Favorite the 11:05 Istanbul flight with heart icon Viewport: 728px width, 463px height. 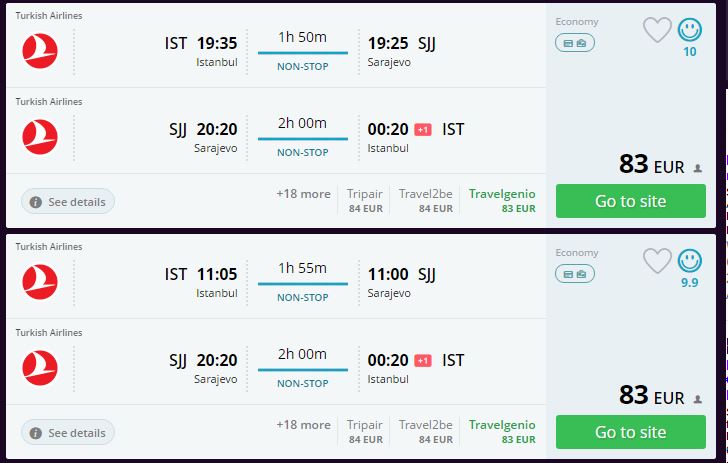(x=656, y=261)
